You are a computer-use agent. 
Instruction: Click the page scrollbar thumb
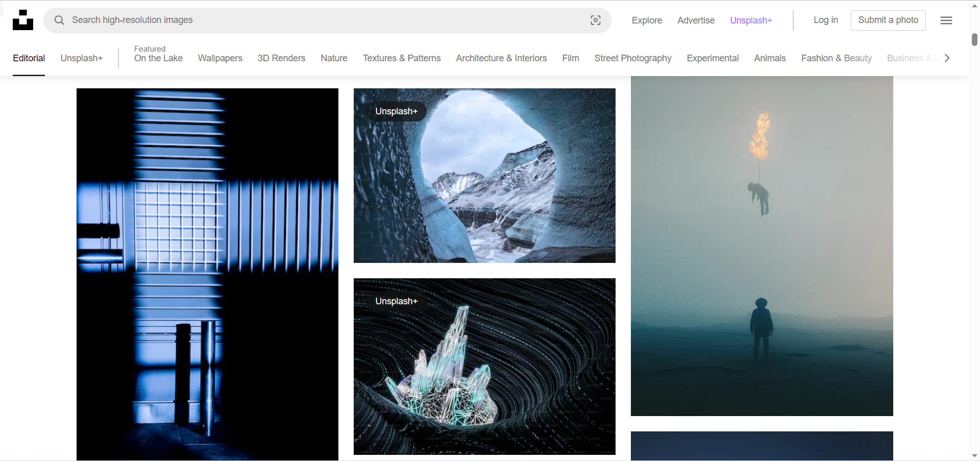coord(974,39)
